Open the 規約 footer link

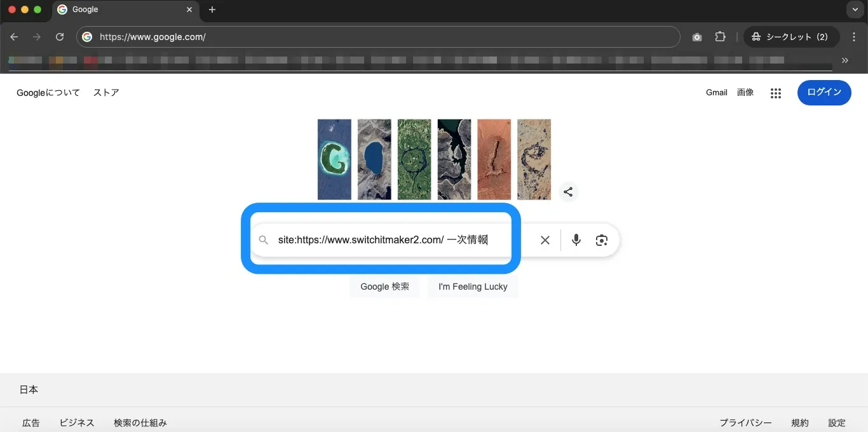tap(800, 423)
